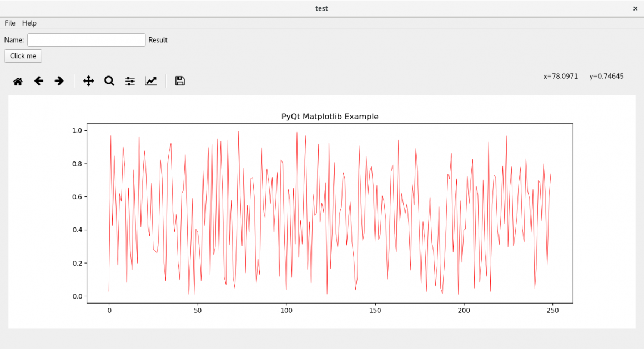Click the Result label text
This screenshot has height=349, width=644.
(158, 40)
